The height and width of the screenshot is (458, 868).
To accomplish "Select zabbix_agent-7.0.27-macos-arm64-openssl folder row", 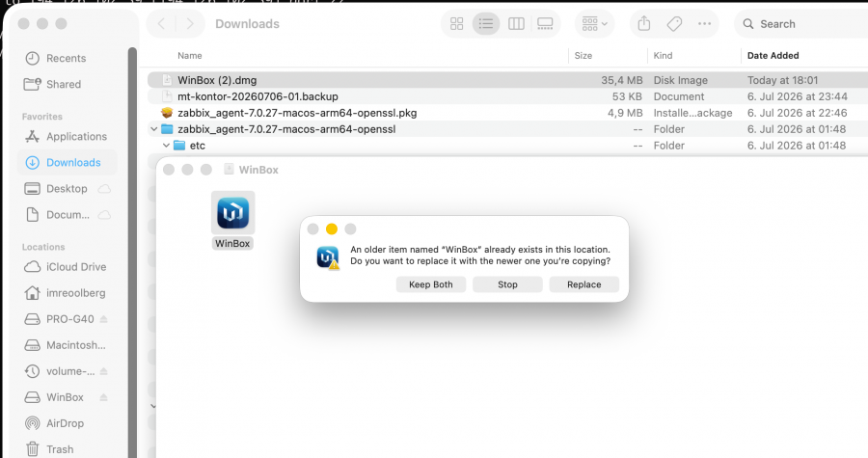I will click(507, 129).
